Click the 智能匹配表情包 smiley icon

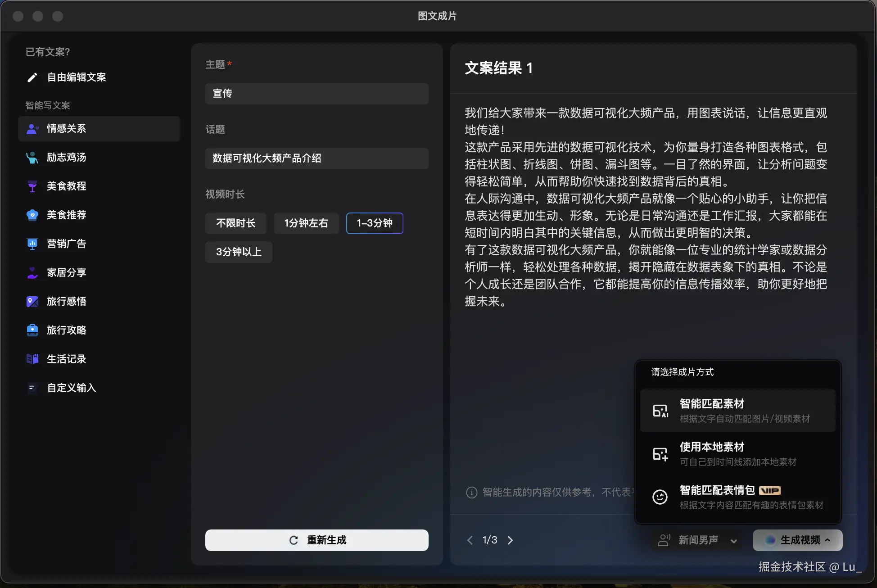[660, 497]
